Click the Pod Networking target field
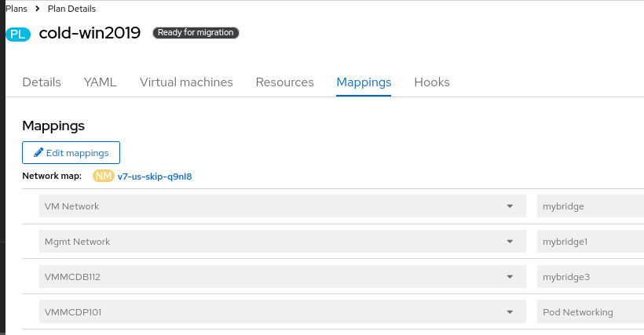 (x=589, y=312)
